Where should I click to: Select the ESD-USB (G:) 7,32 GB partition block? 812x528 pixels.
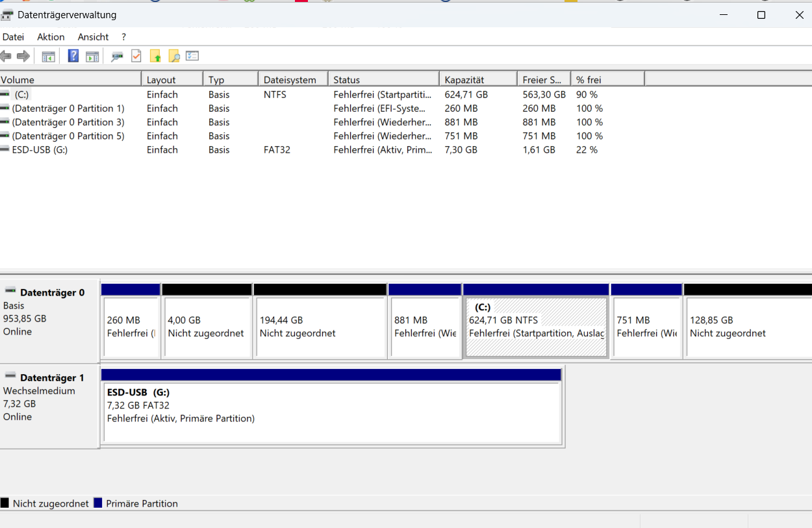tap(331, 407)
